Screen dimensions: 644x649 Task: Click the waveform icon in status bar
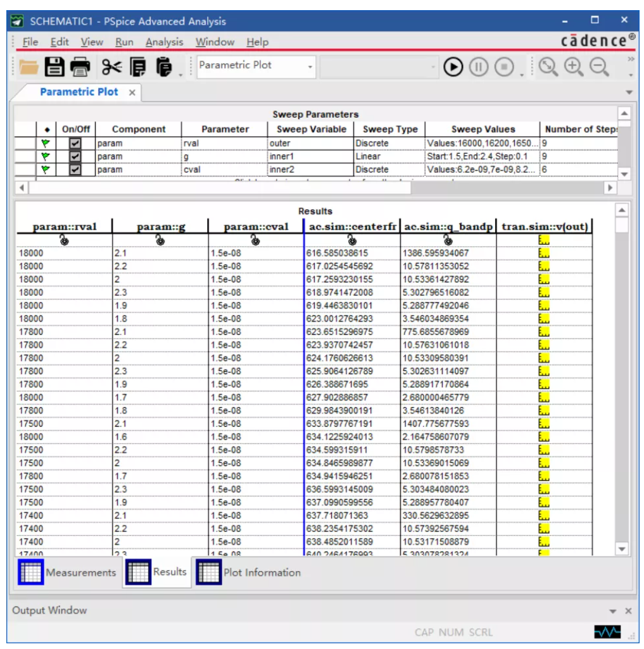(x=607, y=632)
